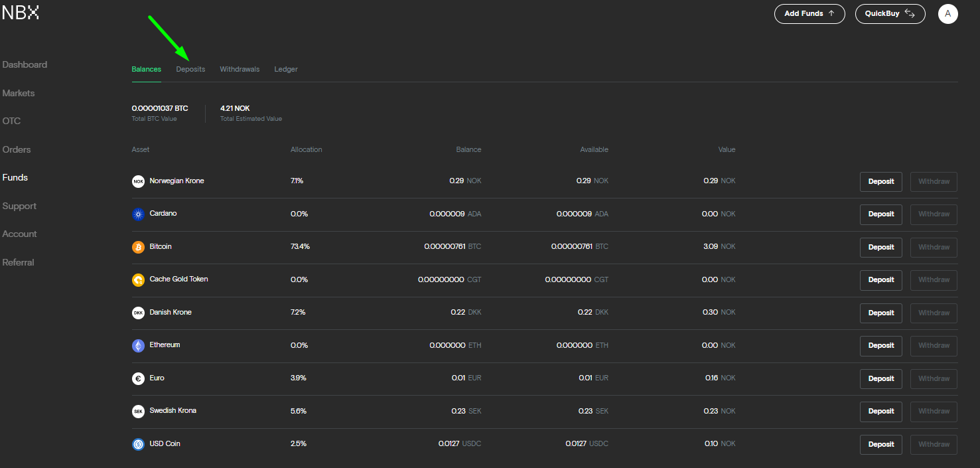Deposit Danish Krone
The image size is (980, 468).
[x=881, y=313]
